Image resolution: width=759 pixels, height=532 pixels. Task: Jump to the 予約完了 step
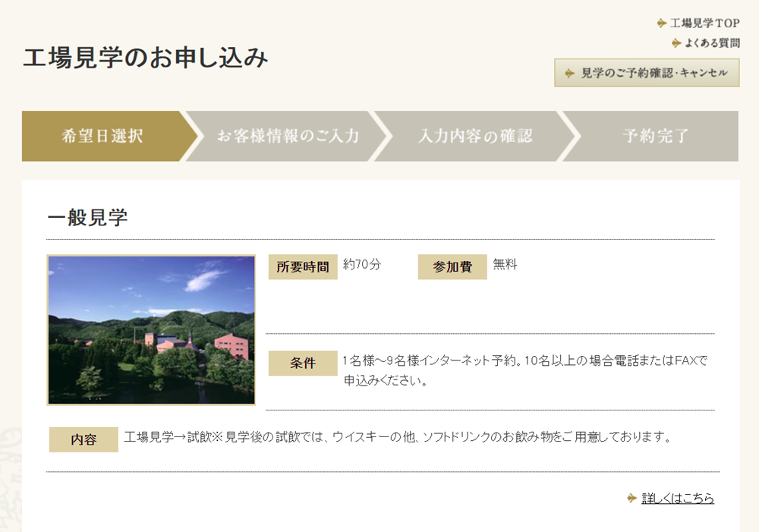coord(655,137)
